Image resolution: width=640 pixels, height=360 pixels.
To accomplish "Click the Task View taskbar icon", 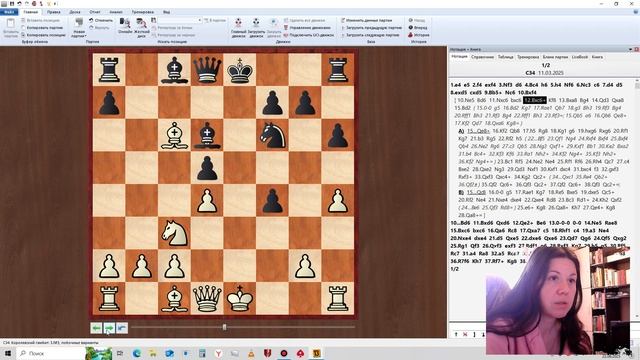I will click(120, 353).
